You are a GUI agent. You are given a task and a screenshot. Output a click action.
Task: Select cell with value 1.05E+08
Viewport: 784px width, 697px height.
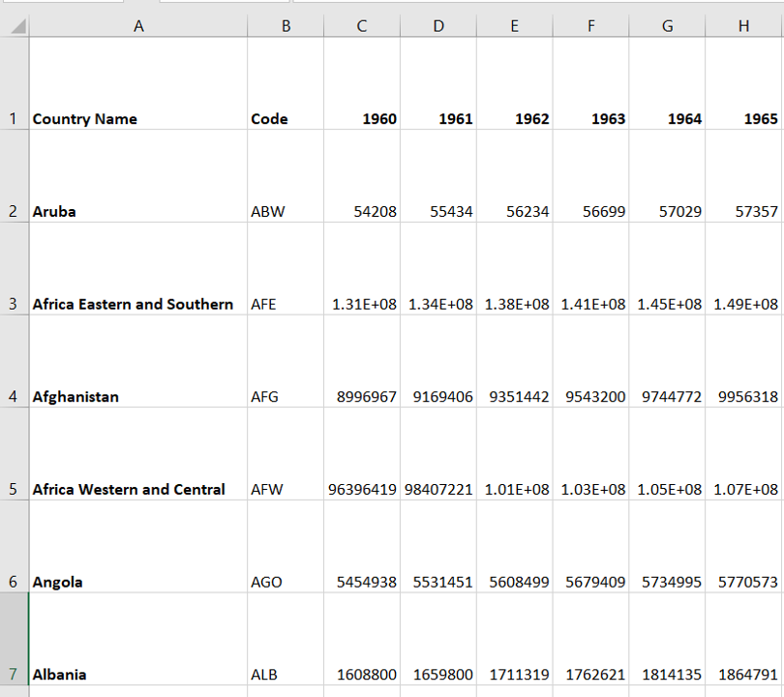point(667,453)
